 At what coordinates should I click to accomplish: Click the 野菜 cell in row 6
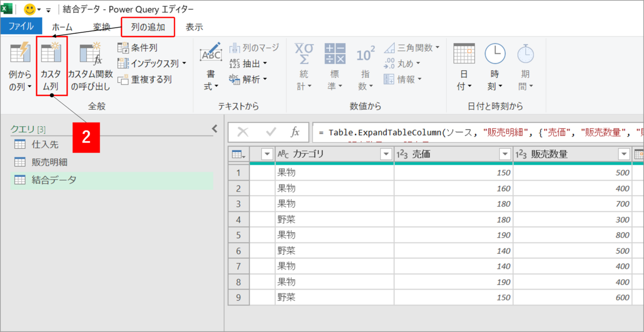pos(334,251)
